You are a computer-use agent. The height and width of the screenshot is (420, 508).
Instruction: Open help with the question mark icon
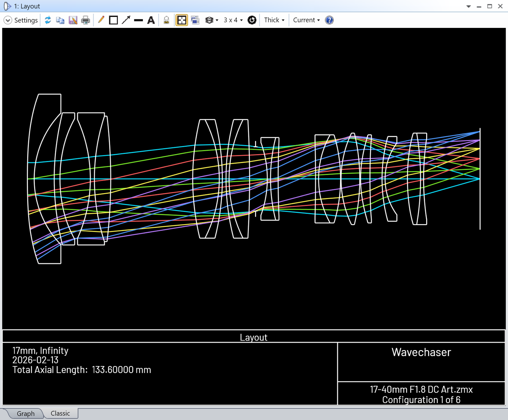[x=329, y=20]
